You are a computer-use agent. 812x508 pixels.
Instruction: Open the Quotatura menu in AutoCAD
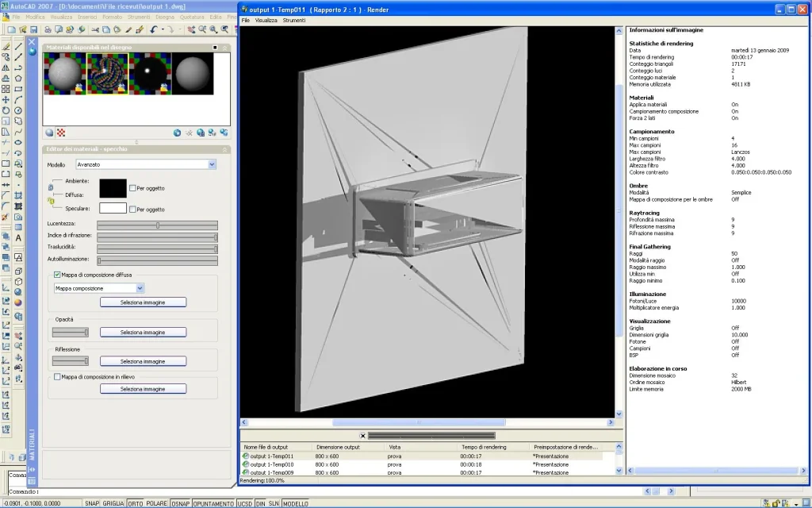click(x=192, y=17)
